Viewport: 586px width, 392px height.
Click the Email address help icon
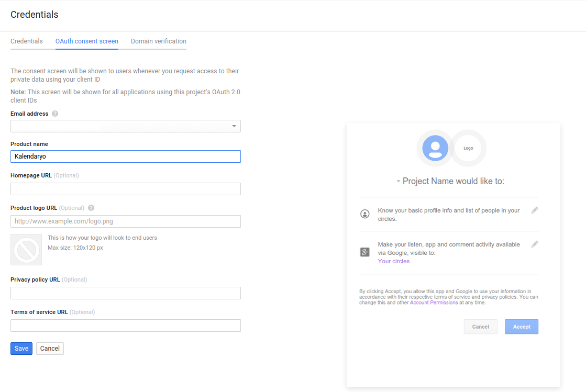pyautogui.click(x=55, y=114)
